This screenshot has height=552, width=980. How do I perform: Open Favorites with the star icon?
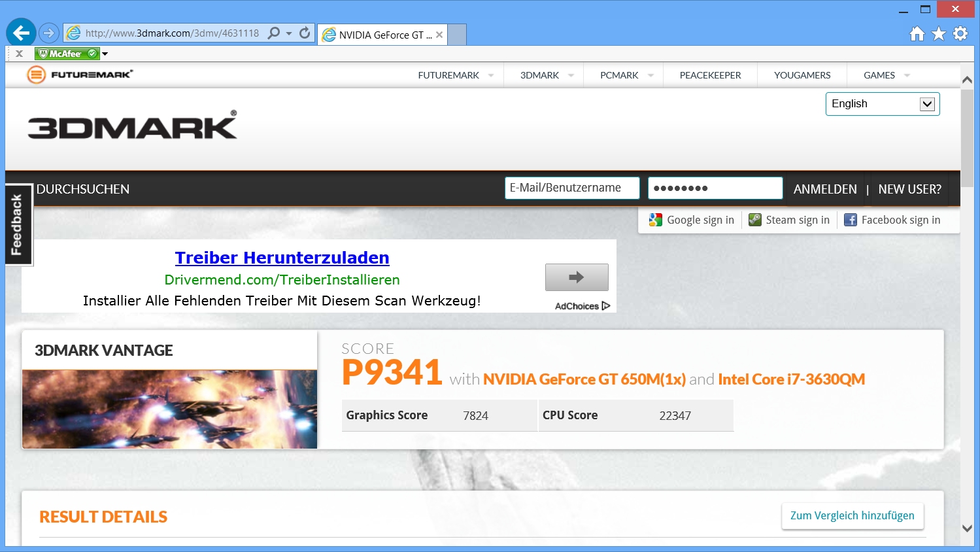click(939, 33)
